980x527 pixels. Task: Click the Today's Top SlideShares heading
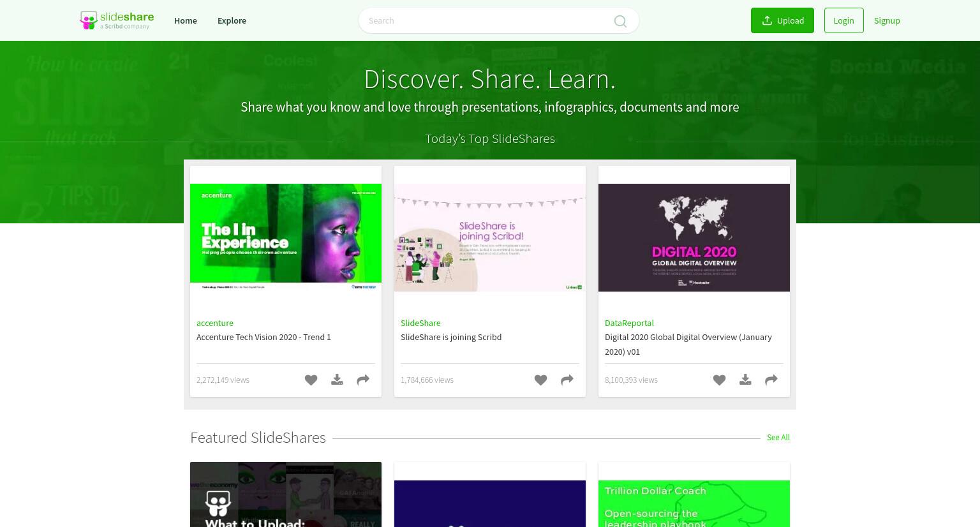click(x=490, y=138)
